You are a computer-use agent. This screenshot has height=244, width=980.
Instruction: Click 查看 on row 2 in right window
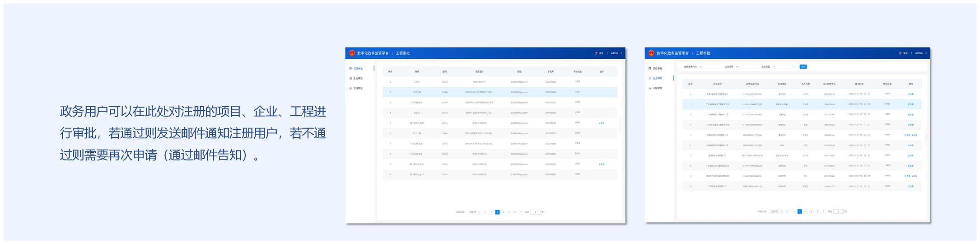point(911,104)
